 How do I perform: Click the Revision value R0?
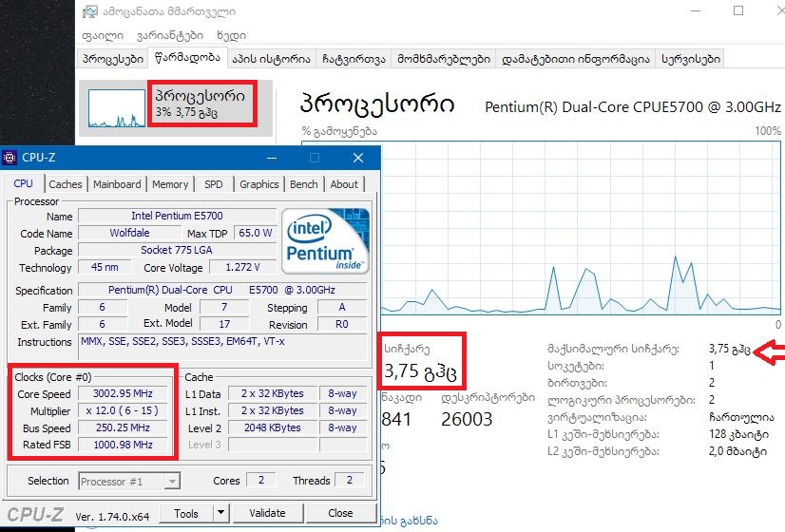click(x=342, y=324)
